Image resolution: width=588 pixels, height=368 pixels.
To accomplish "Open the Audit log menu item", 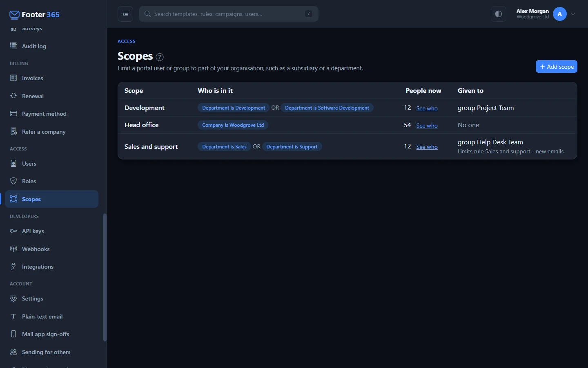I will (51, 46).
